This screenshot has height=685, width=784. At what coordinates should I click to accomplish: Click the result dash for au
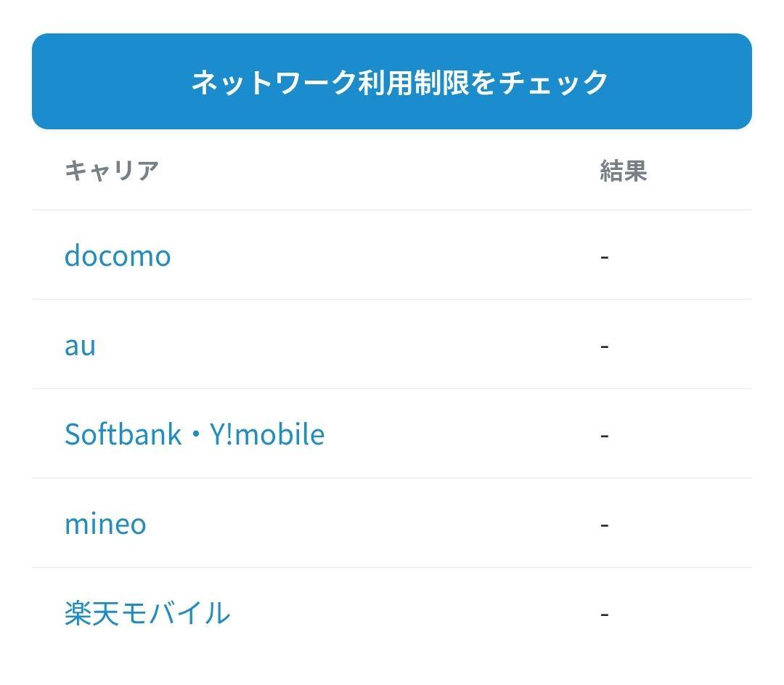605,346
